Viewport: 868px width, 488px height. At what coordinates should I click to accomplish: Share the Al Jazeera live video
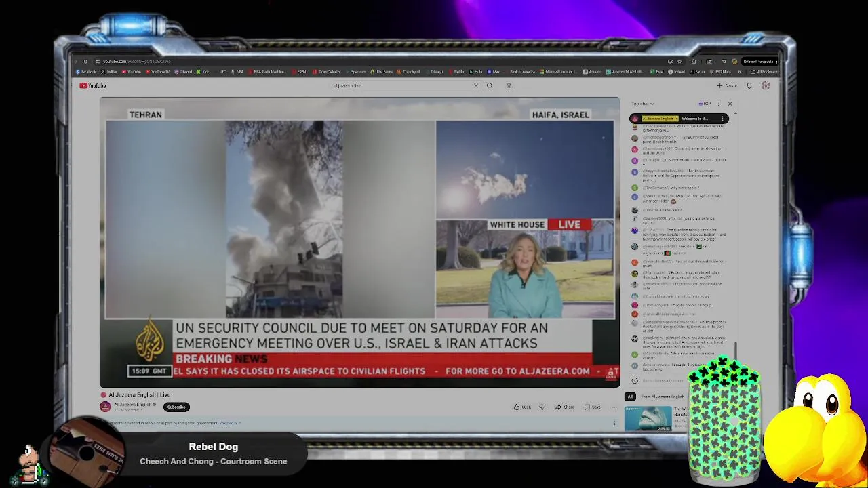565,407
